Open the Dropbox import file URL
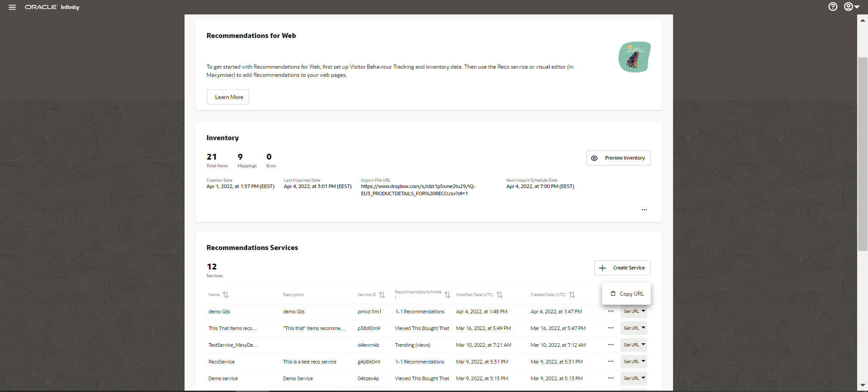 pyautogui.click(x=418, y=190)
